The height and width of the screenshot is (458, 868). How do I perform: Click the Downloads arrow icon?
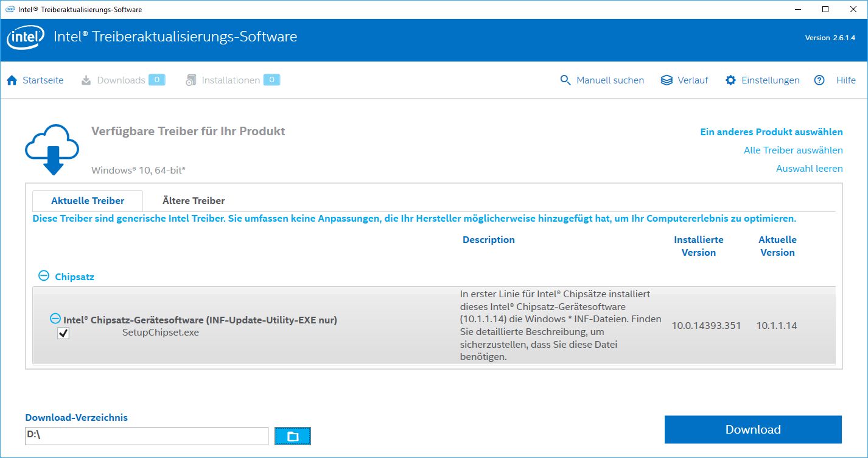[86, 80]
